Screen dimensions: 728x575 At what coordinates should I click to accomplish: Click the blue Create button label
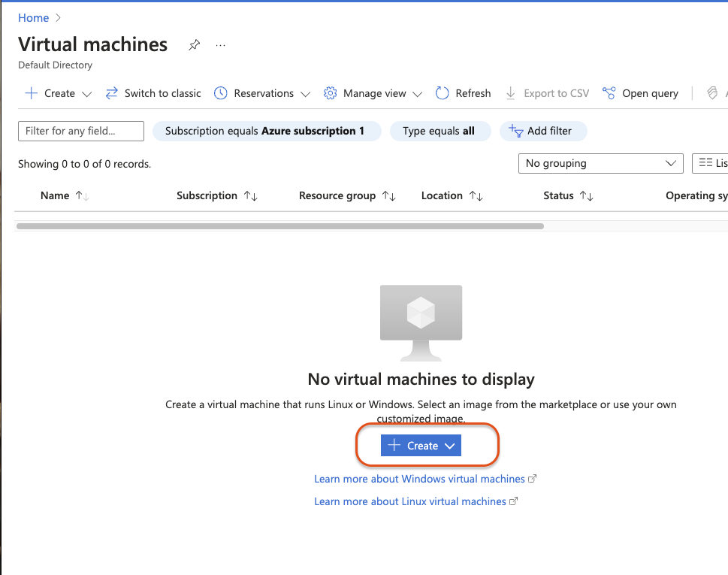point(422,446)
